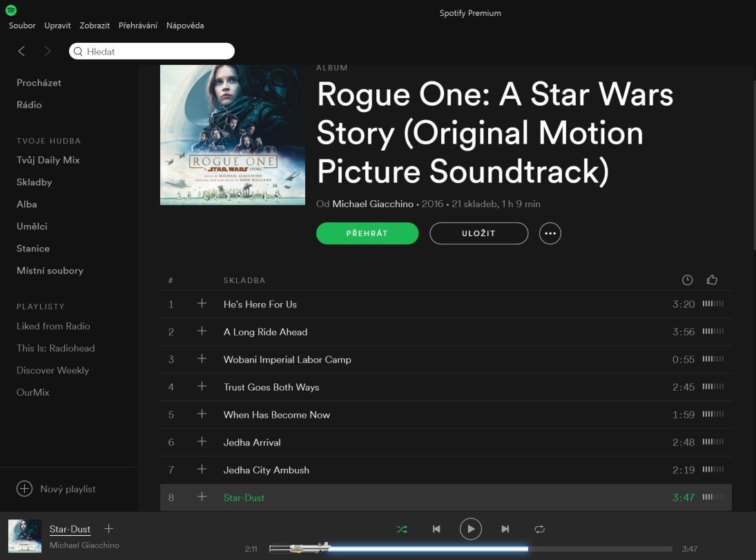
Task: Click the ULOŽIT button
Action: [478, 233]
